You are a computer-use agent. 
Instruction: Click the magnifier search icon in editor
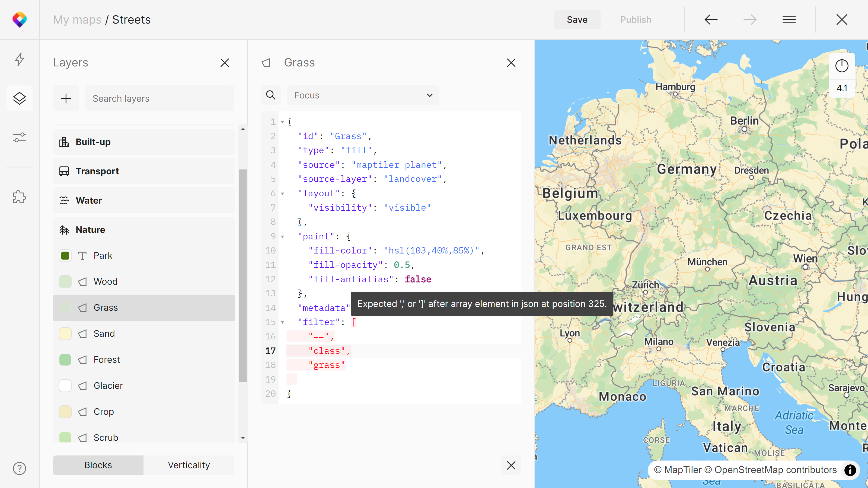[x=271, y=95]
